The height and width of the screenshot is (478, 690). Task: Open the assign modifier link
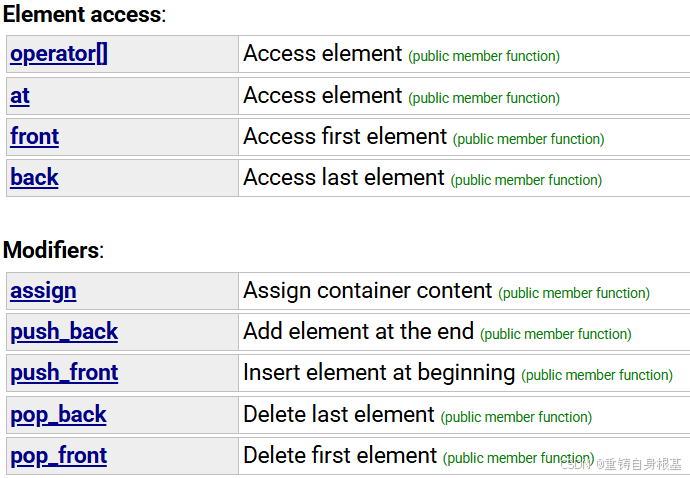(x=43, y=291)
